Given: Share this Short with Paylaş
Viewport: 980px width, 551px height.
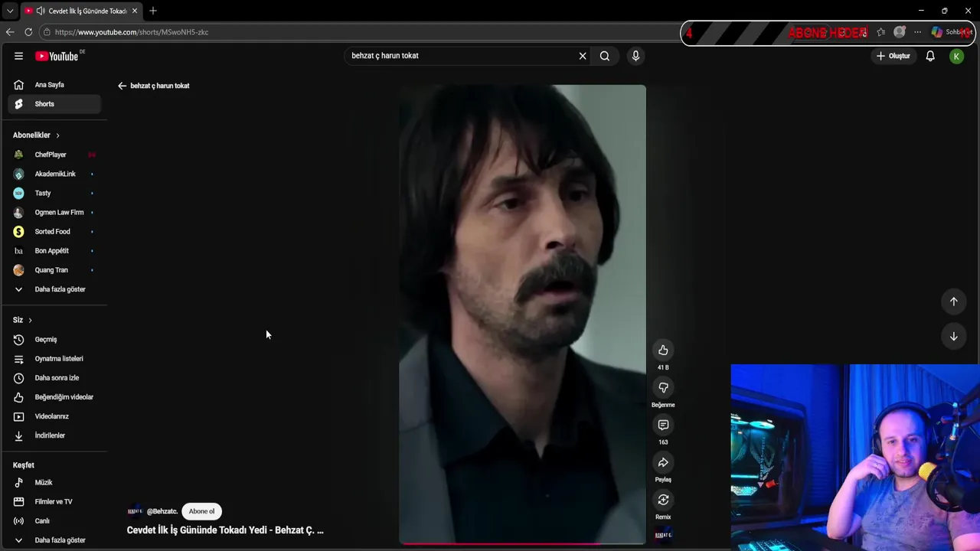Looking at the screenshot, I should [x=663, y=463].
